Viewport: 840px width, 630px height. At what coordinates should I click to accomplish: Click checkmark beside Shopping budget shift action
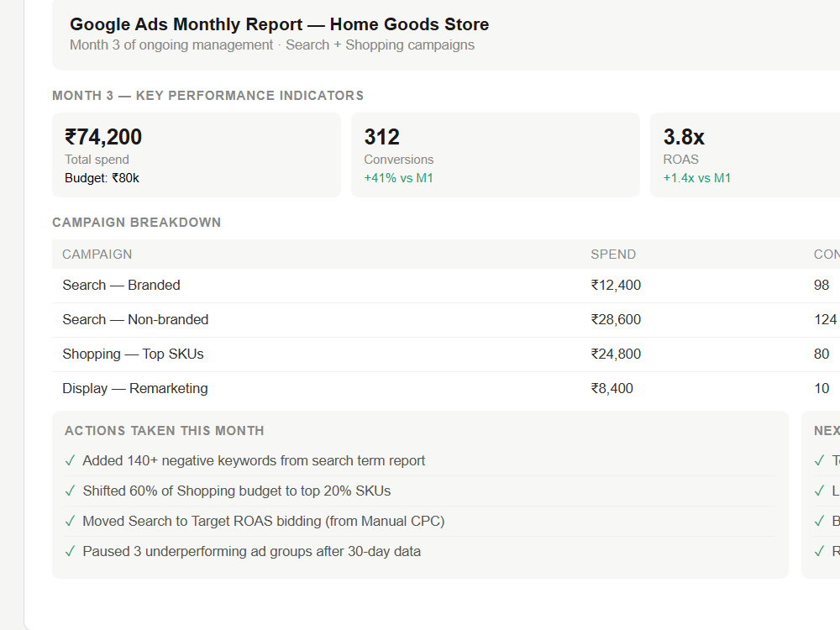(x=70, y=491)
